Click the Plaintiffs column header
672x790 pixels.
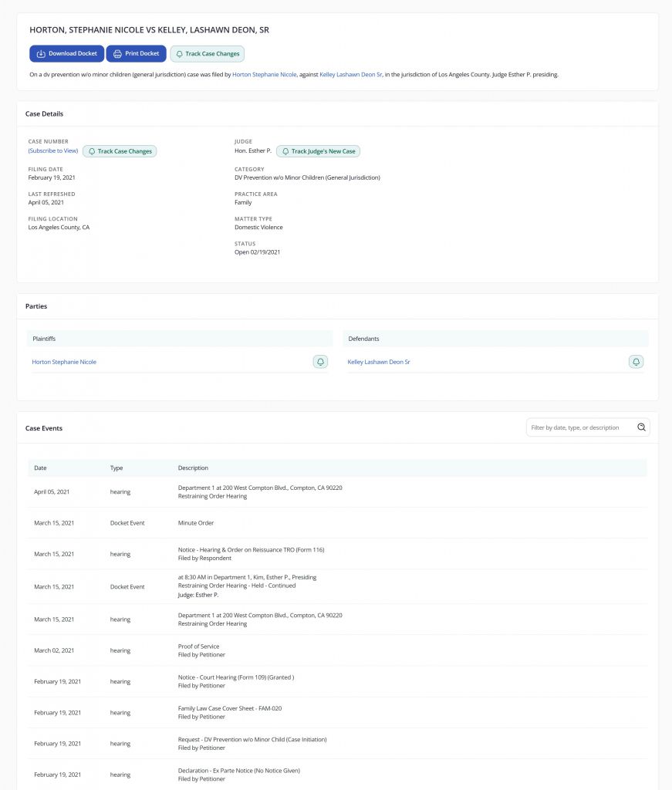click(44, 339)
